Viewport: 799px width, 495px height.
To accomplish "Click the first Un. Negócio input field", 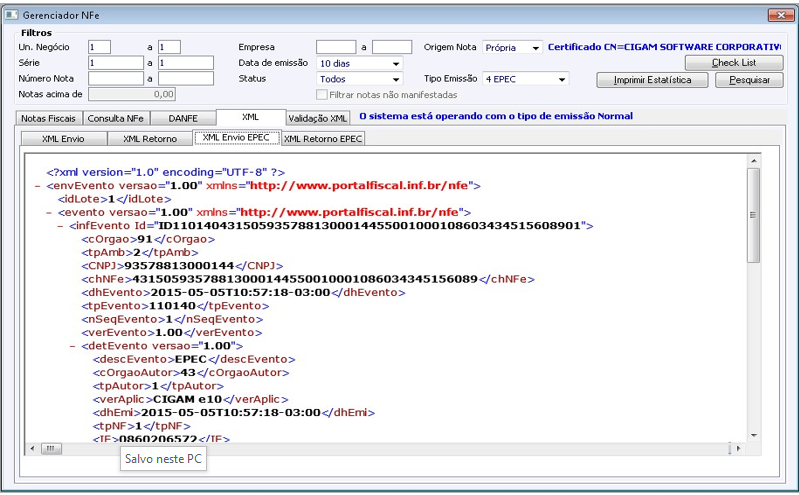I will [99, 47].
